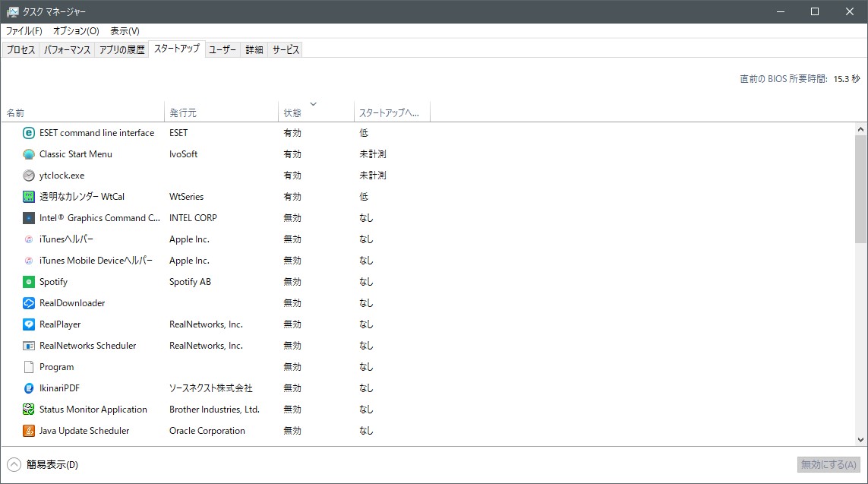Click the 低 impact of WtCal row

364,197
